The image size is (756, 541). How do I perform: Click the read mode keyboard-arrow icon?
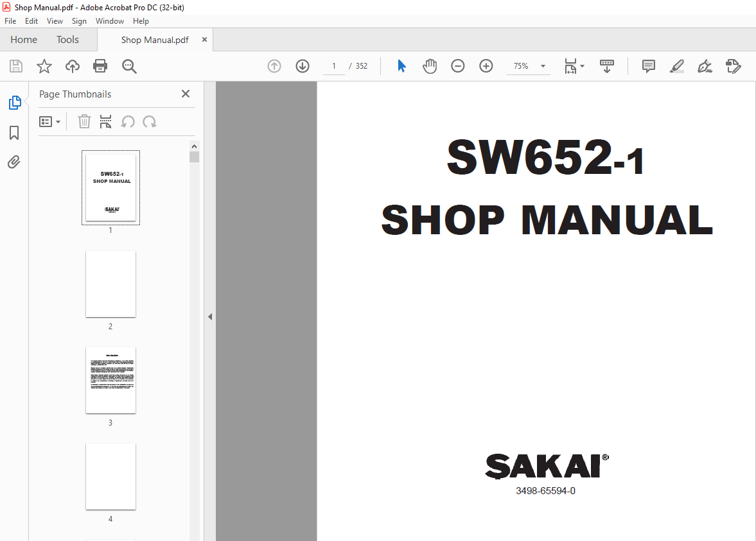606,66
